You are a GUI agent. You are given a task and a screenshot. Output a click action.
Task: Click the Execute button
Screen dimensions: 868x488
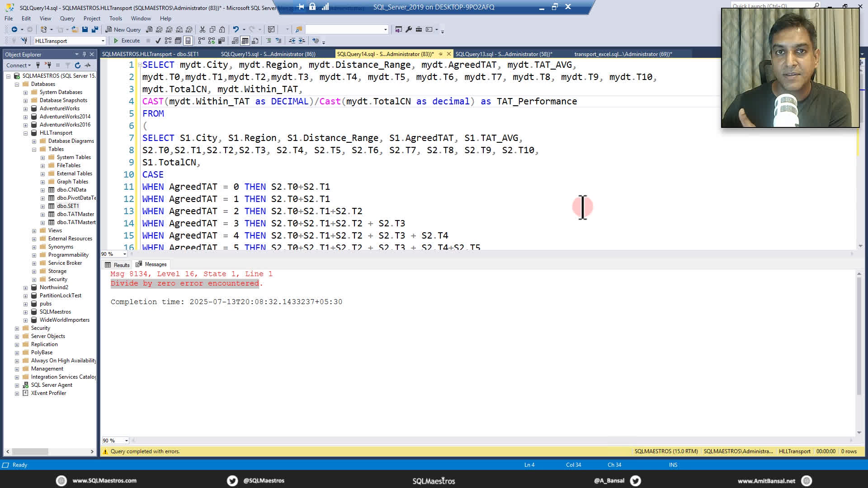point(127,41)
